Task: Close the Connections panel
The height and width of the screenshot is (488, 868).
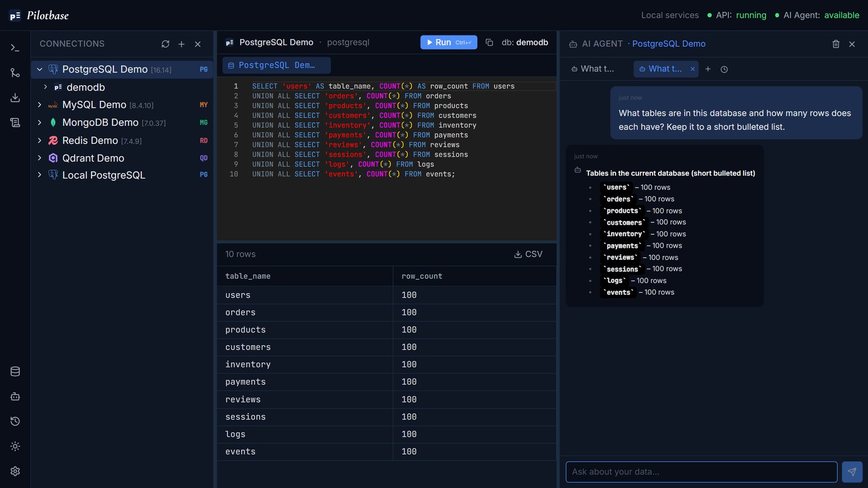Action: [198, 44]
